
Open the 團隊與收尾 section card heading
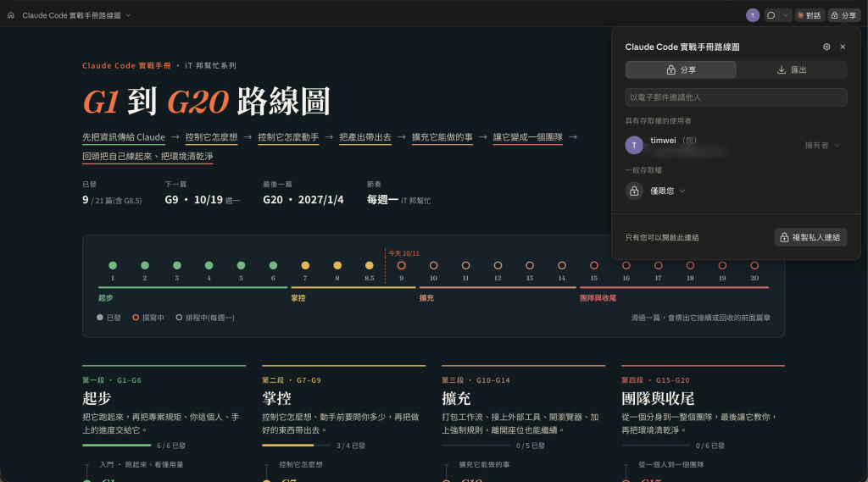pyautogui.click(x=658, y=398)
